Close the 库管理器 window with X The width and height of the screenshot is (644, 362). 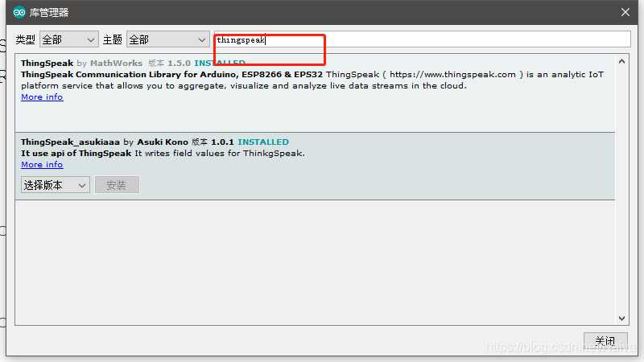[x=625, y=12]
